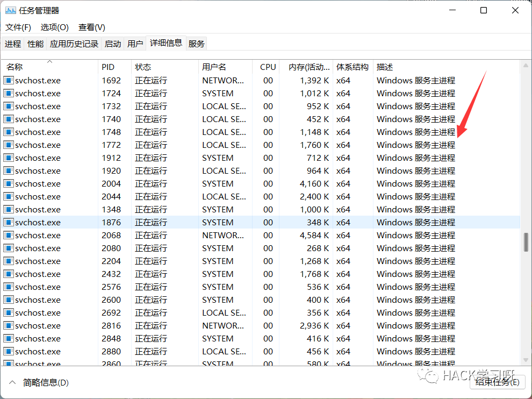Switch to the 服务 tab

click(197, 44)
